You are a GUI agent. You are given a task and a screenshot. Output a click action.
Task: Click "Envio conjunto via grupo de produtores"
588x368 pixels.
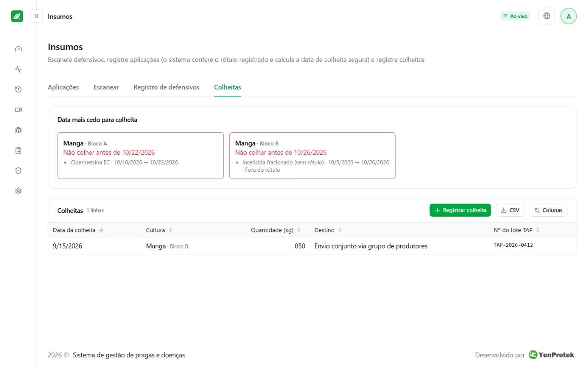(x=371, y=246)
